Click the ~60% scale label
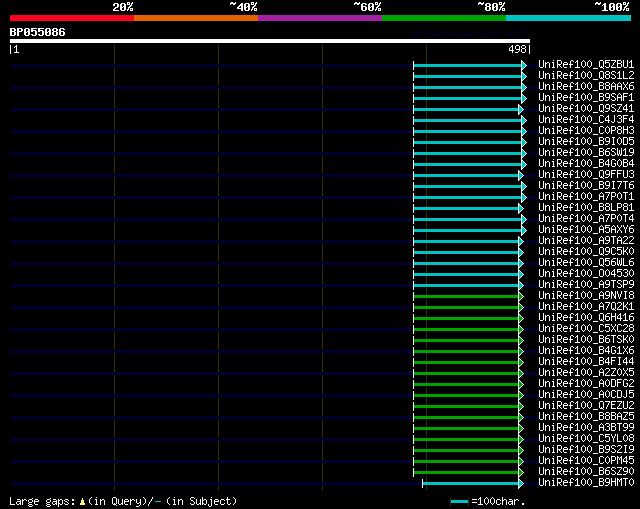This screenshot has width=640, height=509. [x=367, y=7]
